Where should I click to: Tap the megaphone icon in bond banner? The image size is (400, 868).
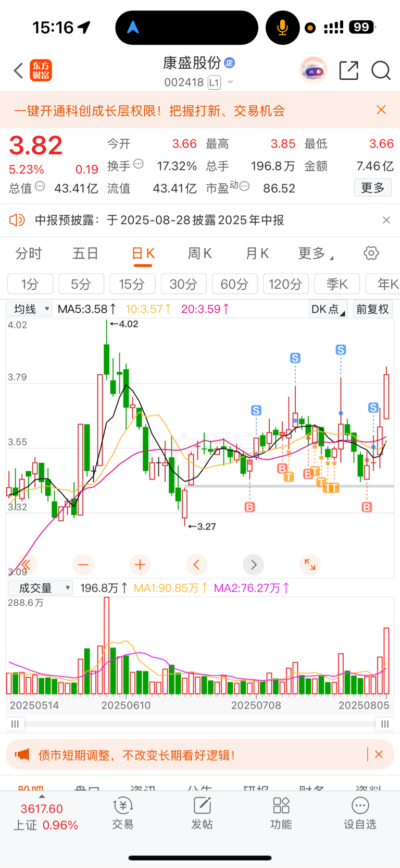(22, 754)
